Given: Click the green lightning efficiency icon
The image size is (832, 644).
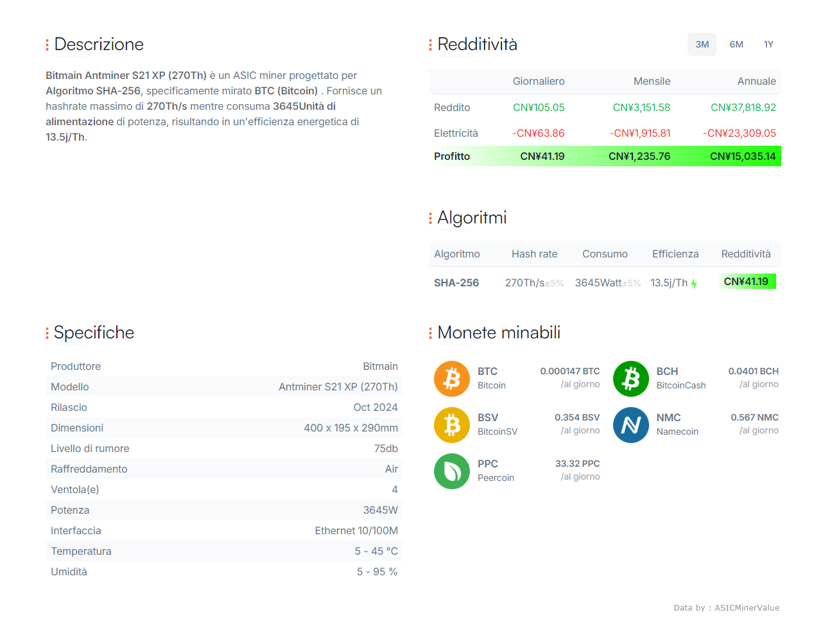Looking at the screenshot, I should pos(694,283).
